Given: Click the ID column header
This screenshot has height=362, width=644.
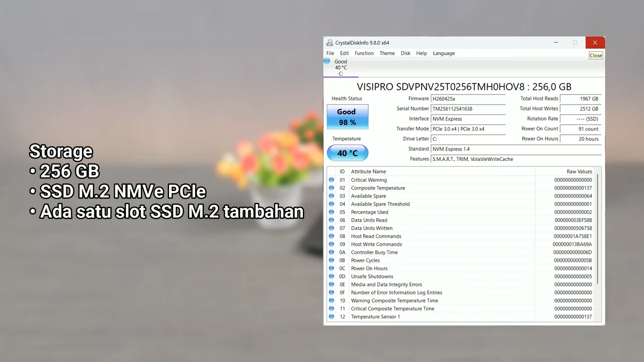Looking at the screenshot, I should click(342, 171).
